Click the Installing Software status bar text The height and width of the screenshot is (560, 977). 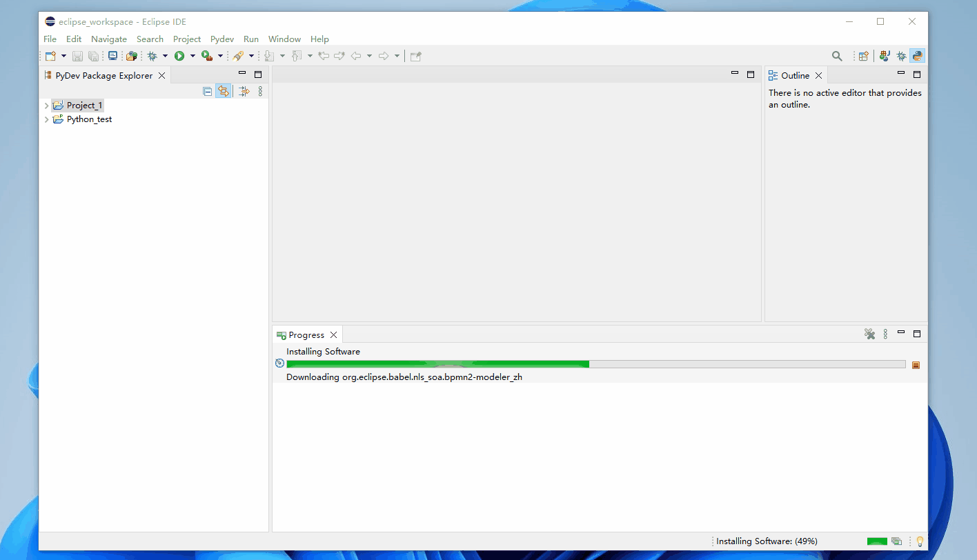coord(767,541)
